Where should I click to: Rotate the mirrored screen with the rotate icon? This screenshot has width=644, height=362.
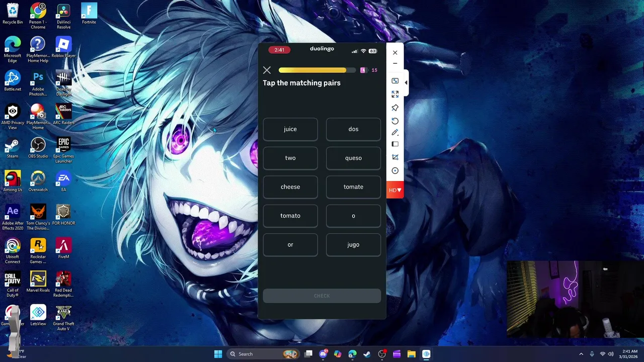coord(395,121)
